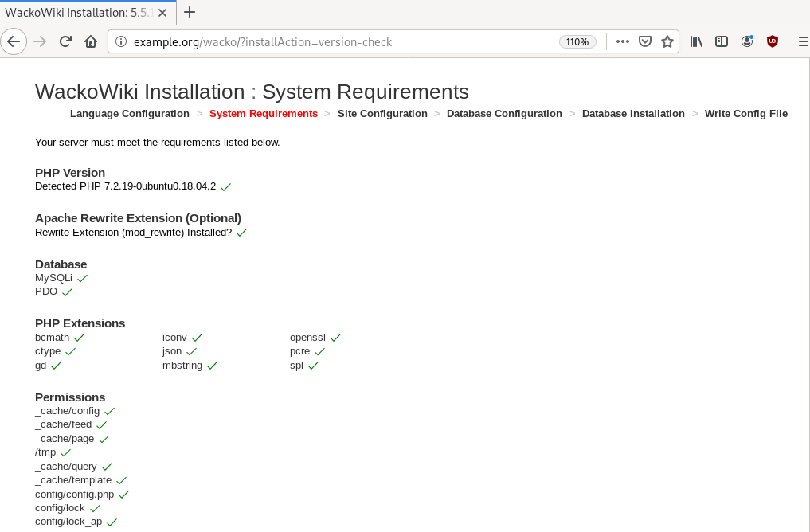Bookmark this page with star icon

click(x=667, y=41)
